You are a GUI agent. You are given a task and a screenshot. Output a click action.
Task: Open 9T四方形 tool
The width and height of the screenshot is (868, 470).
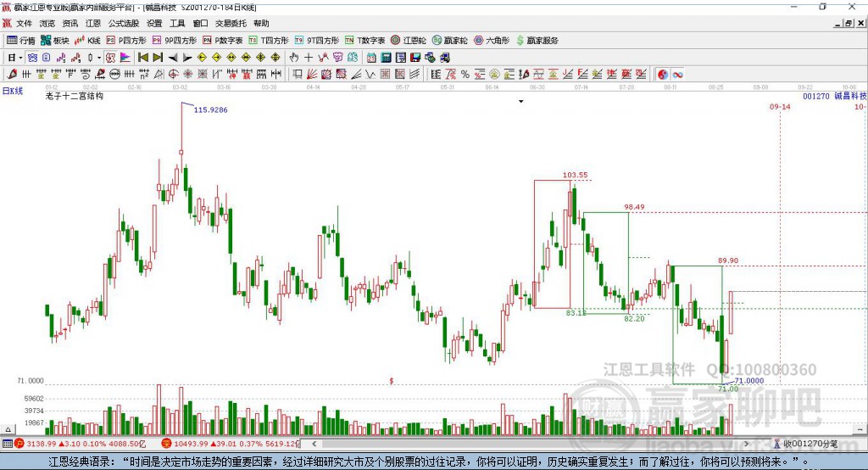(317, 41)
